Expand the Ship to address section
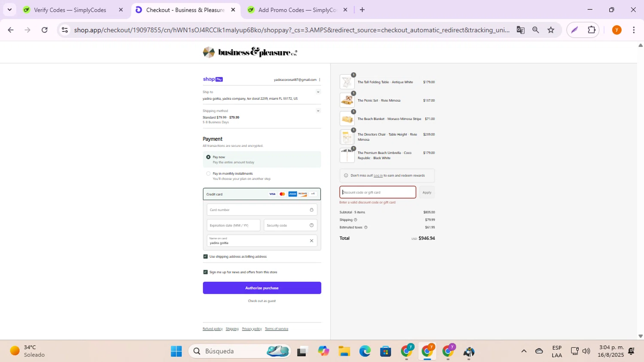The height and width of the screenshot is (362, 644). click(318, 92)
